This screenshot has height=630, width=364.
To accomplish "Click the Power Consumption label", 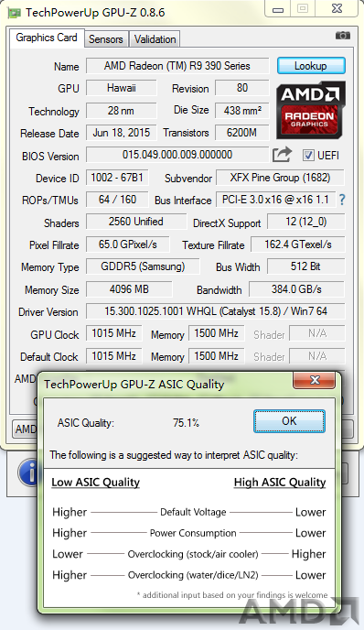I will coord(193,533).
